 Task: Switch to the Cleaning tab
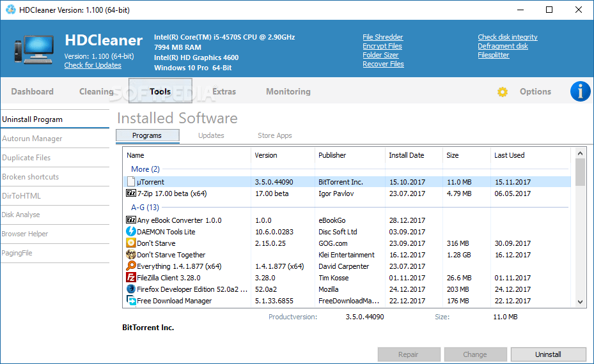(x=97, y=91)
